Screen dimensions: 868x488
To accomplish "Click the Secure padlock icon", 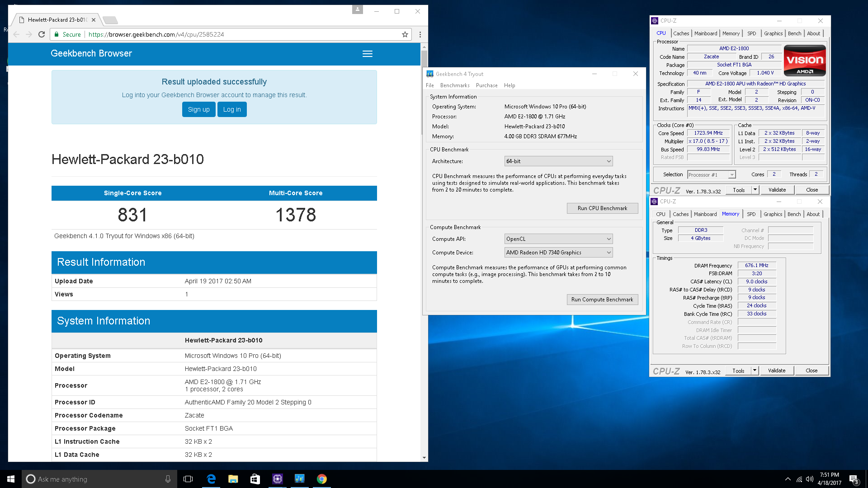I will coord(57,34).
